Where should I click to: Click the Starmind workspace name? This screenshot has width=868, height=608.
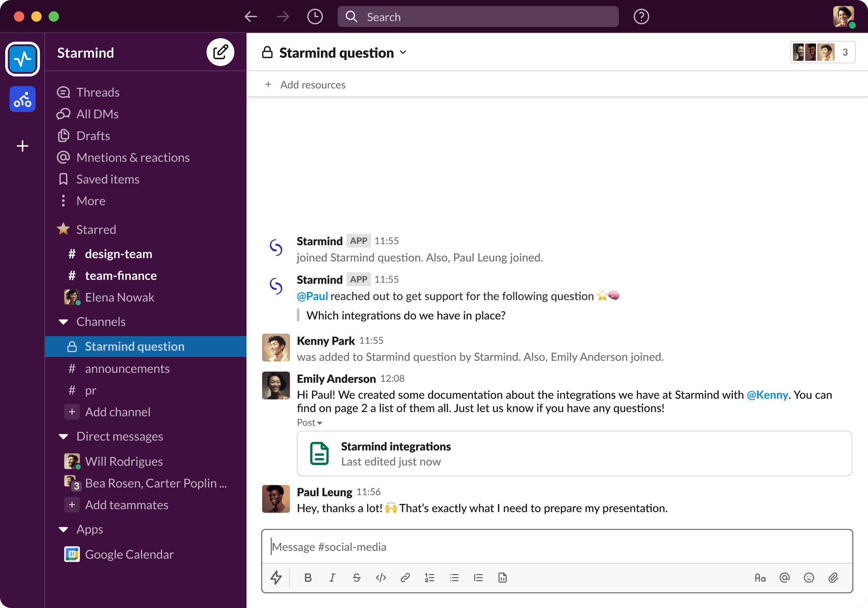(x=85, y=53)
